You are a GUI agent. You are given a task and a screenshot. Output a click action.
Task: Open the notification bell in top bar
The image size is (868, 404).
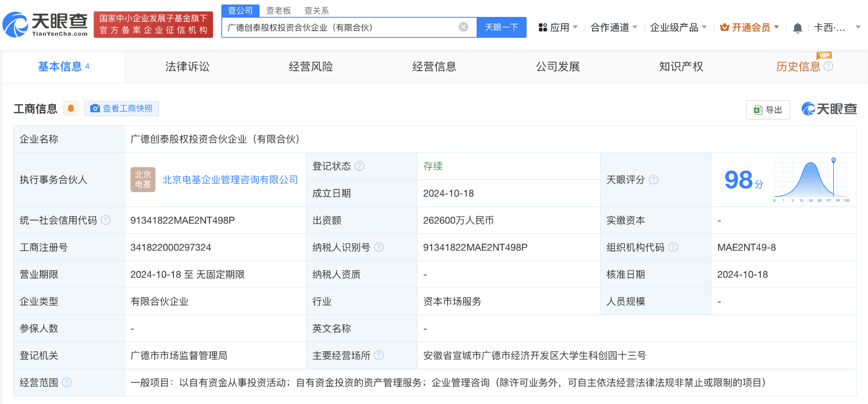pyautogui.click(x=797, y=28)
